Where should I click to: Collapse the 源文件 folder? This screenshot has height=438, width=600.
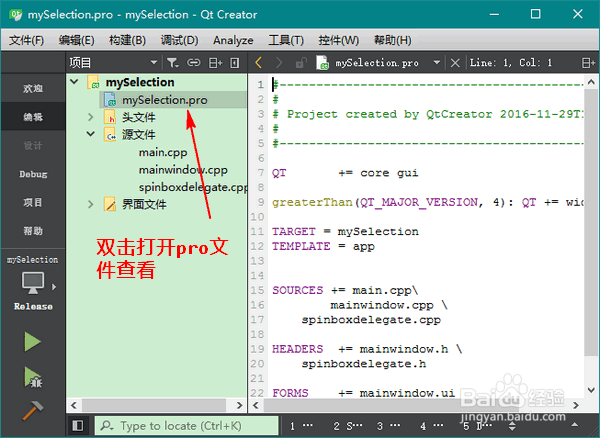point(91,134)
